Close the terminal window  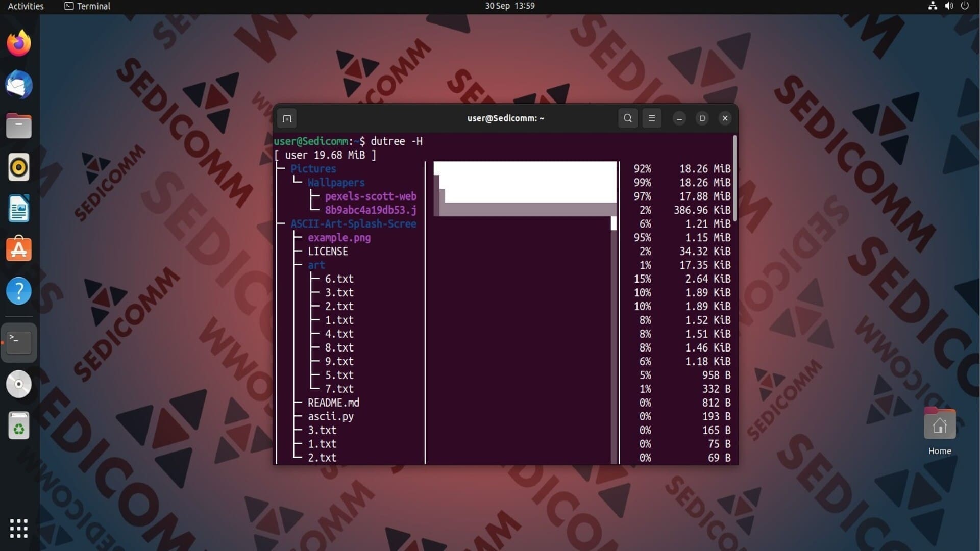tap(725, 118)
